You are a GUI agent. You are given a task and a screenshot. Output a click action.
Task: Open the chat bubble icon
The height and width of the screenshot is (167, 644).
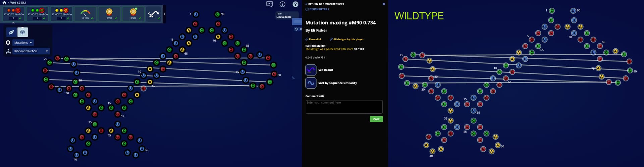(269, 4)
